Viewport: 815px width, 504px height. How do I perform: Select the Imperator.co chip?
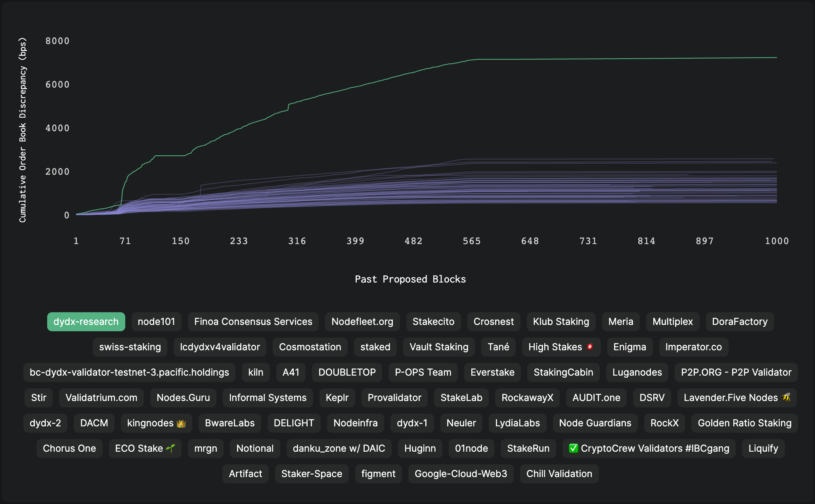coord(693,347)
